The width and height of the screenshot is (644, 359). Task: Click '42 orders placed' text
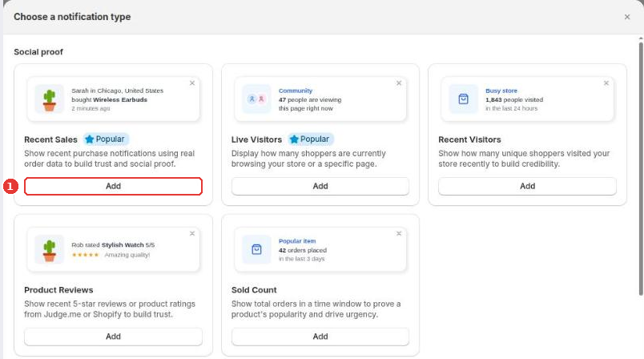[303, 250]
